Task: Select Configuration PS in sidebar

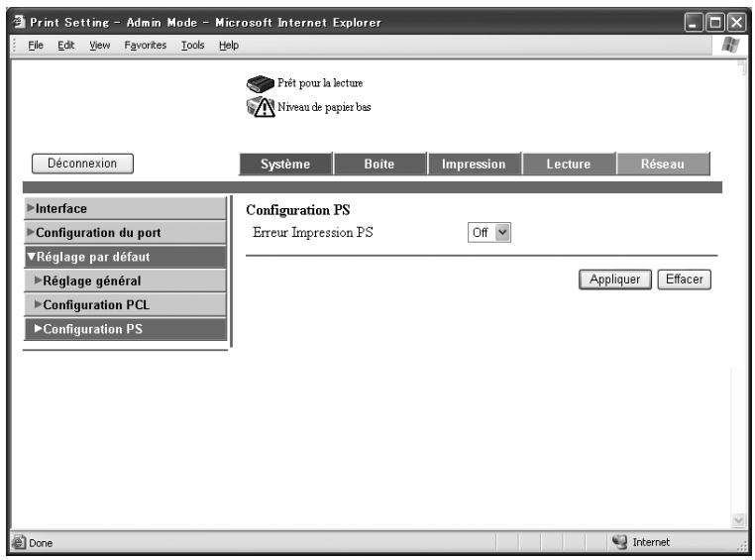Action: pyautogui.click(x=125, y=329)
